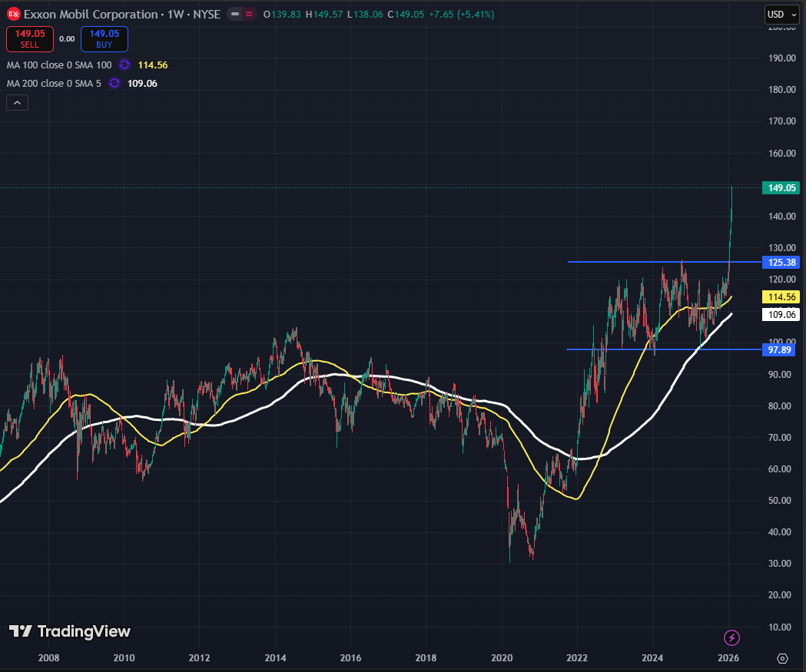Click the 140.00 price scale value

pyautogui.click(x=782, y=217)
